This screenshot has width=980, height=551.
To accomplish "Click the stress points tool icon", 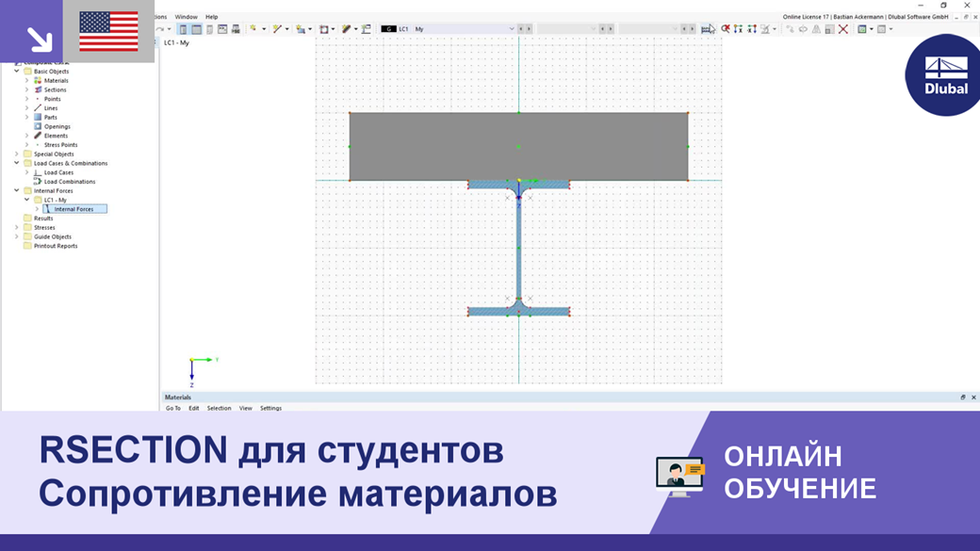I will click(x=367, y=29).
